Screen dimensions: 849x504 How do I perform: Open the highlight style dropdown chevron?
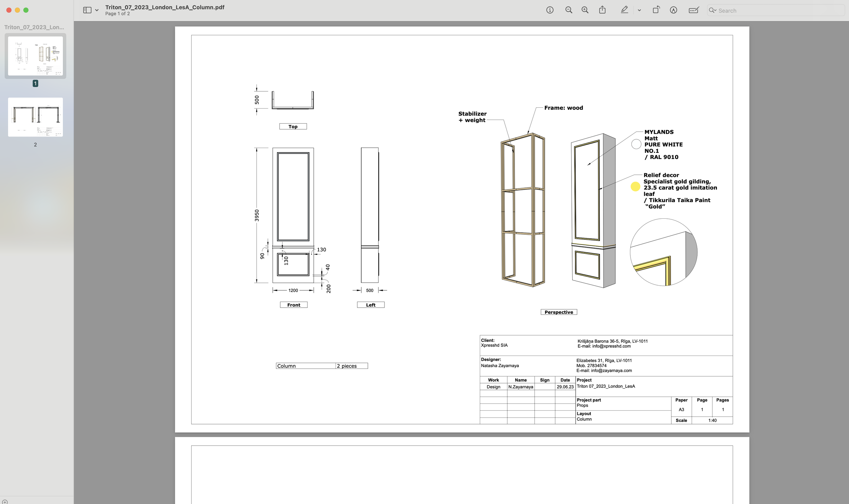[x=639, y=11]
